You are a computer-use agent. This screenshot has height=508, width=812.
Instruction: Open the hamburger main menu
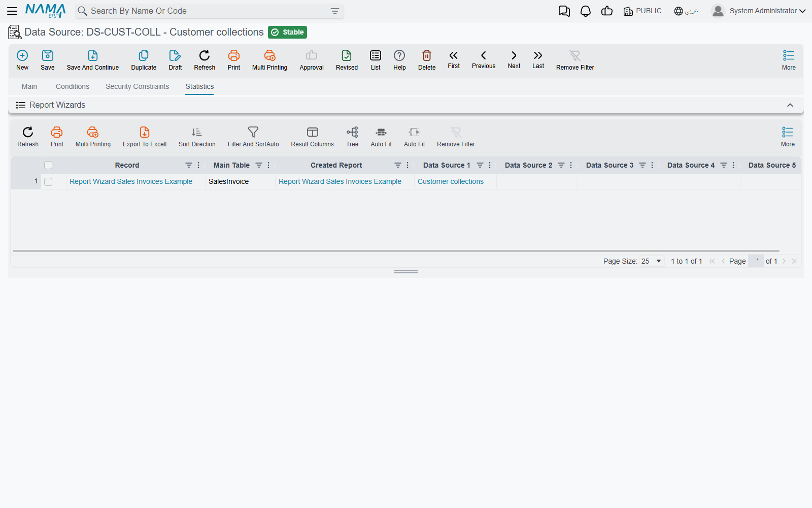tap(12, 11)
